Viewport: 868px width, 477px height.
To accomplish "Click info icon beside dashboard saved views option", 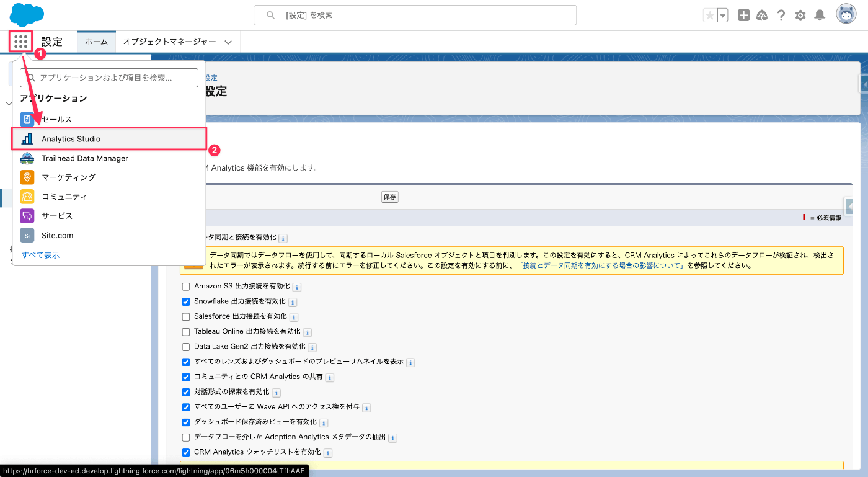I will 324,423.
